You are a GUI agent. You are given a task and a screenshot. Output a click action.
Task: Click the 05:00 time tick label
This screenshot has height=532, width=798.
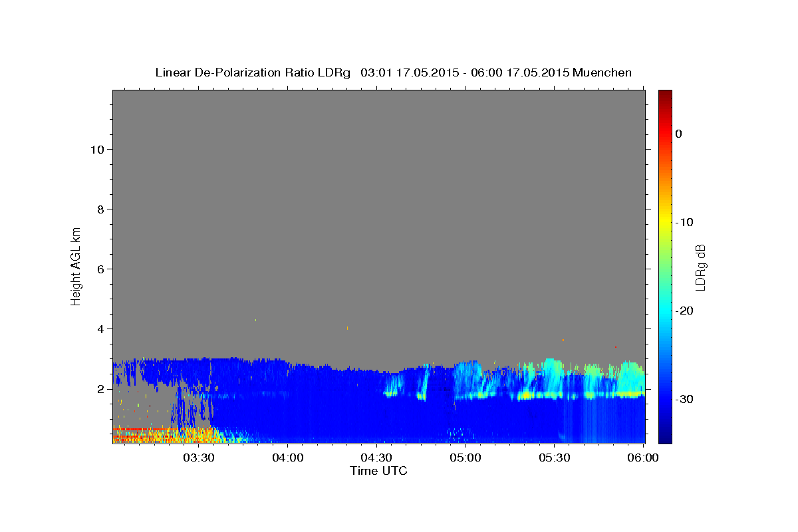pos(465,458)
